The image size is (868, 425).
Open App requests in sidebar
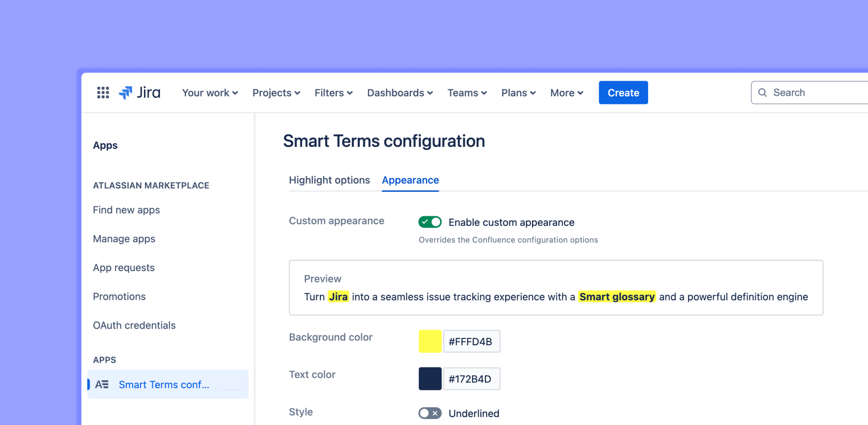[x=124, y=267]
